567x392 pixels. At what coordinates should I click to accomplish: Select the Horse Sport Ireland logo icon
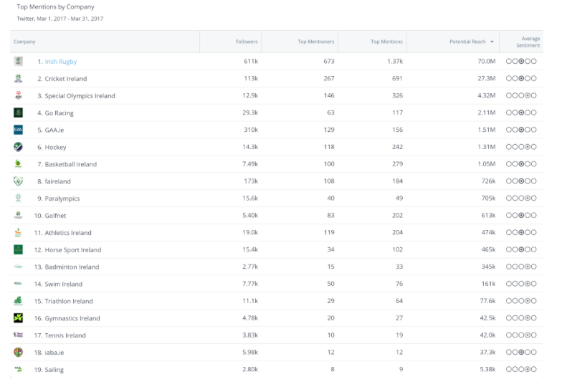tap(18, 249)
